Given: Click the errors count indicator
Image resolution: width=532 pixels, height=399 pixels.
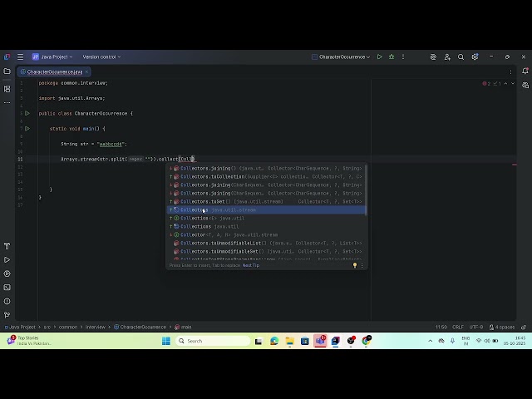Looking at the screenshot, I should coord(486,83).
